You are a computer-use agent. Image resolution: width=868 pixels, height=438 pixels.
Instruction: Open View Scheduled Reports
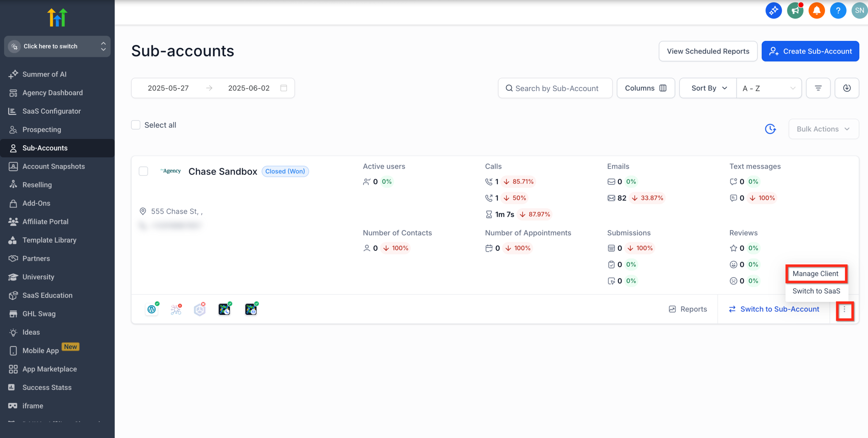point(708,51)
